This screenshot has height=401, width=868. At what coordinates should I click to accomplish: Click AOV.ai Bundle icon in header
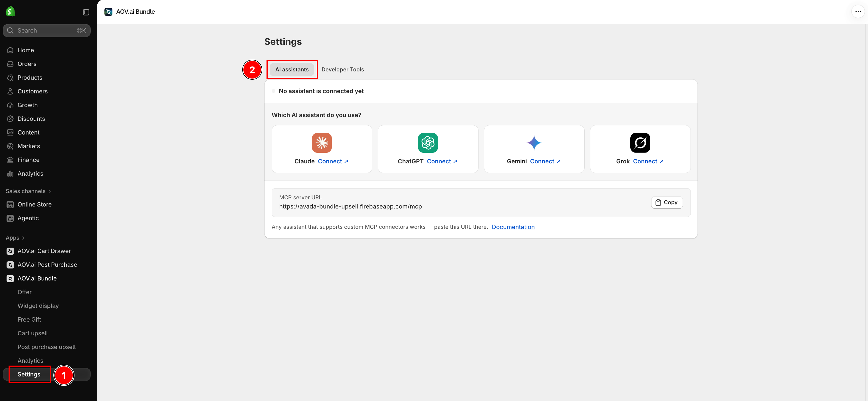point(108,12)
